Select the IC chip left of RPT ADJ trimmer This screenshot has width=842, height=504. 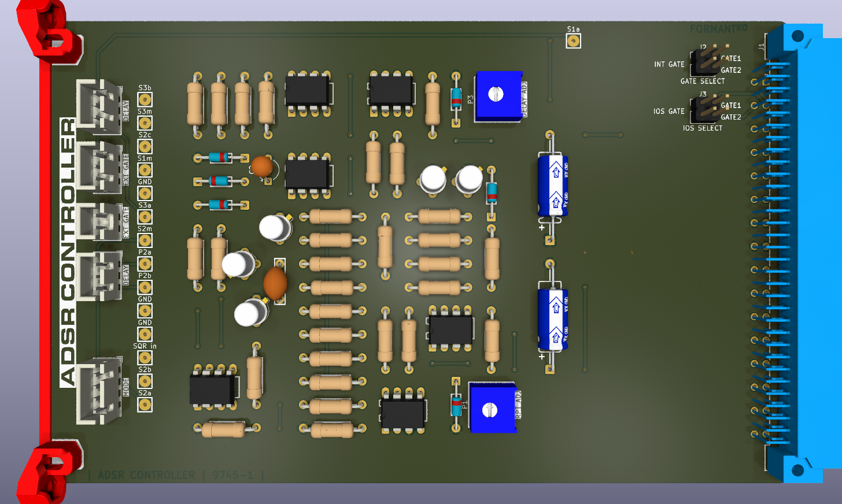click(403, 412)
